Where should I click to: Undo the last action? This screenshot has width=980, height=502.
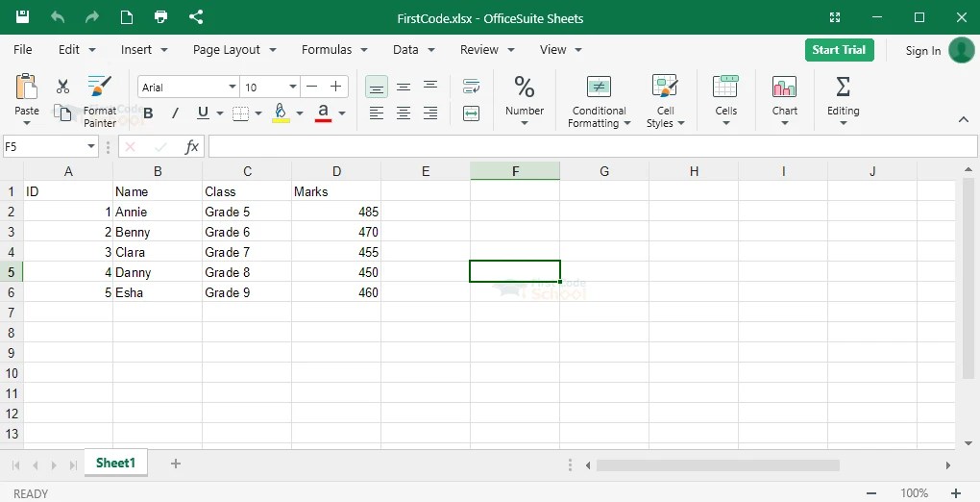[58, 17]
